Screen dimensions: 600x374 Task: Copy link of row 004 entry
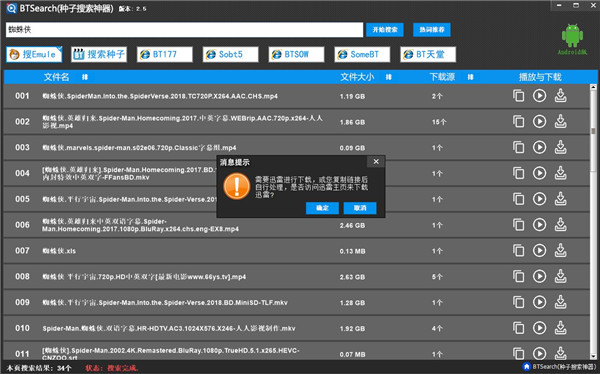518,173
